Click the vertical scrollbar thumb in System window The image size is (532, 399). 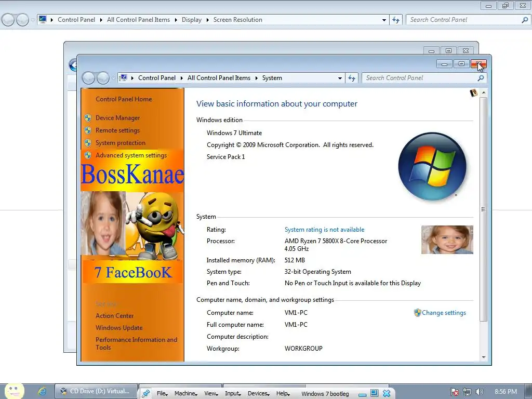click(484, 209)
